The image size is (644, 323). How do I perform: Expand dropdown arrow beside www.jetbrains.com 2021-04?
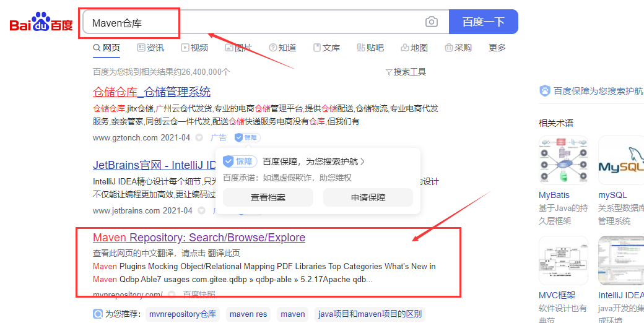pyautogui.click(x=201, y=211)
